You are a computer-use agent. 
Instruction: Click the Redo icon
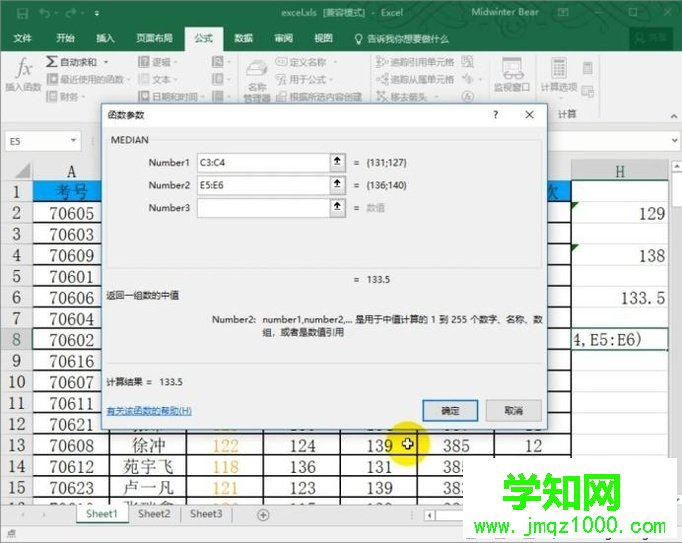coord(71,13)
